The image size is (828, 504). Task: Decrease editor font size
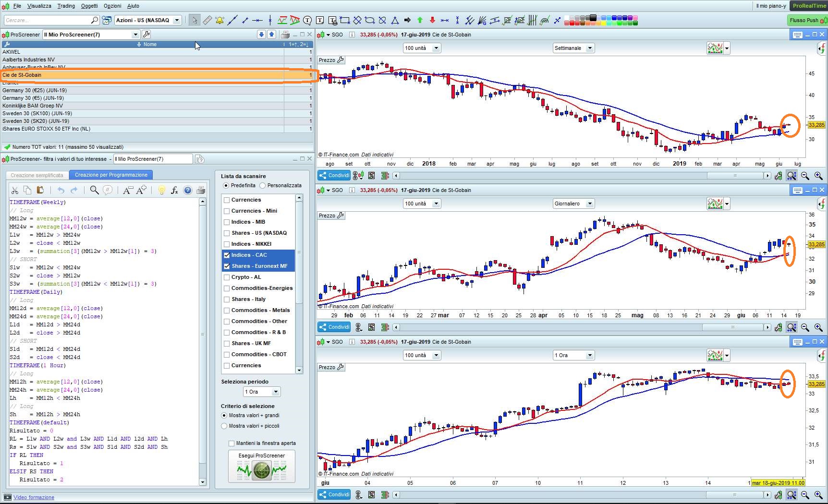(x=127, y=191)
